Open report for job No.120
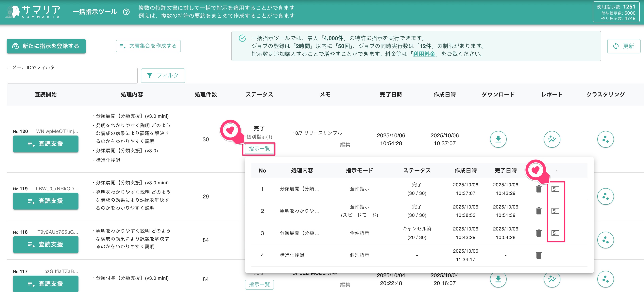The image size is (644, 292). (x=552, y=139)
